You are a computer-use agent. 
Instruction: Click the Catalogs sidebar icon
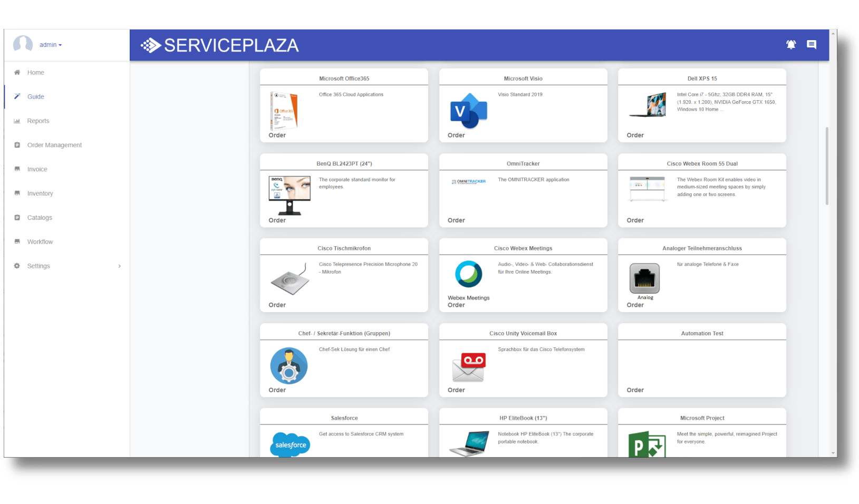pyautogui.click(x=17, y=218)
